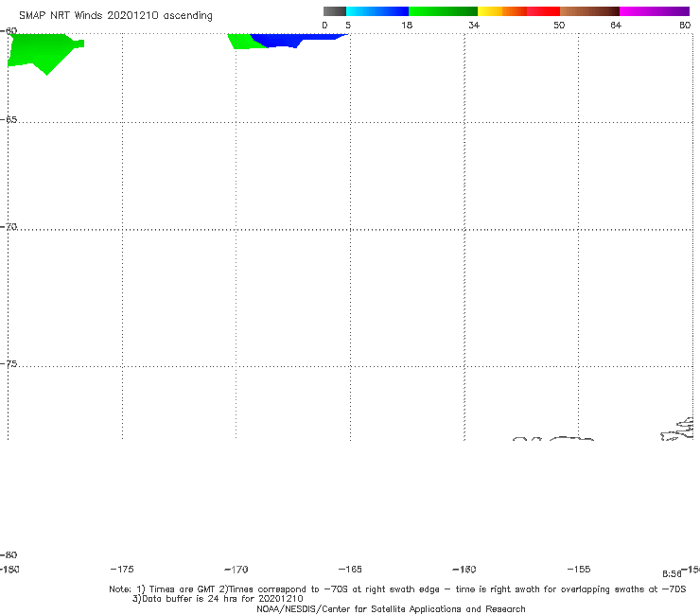Click the coastline outline at the right map edge
Image resolution: width=700 pixels, height=615 pixels.
tap(677, 430)
